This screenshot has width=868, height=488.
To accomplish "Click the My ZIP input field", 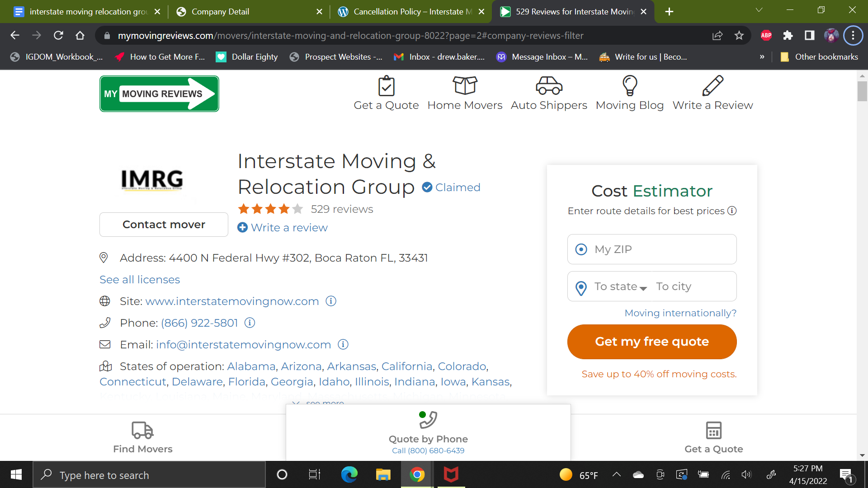I will (x=652, y=249).
